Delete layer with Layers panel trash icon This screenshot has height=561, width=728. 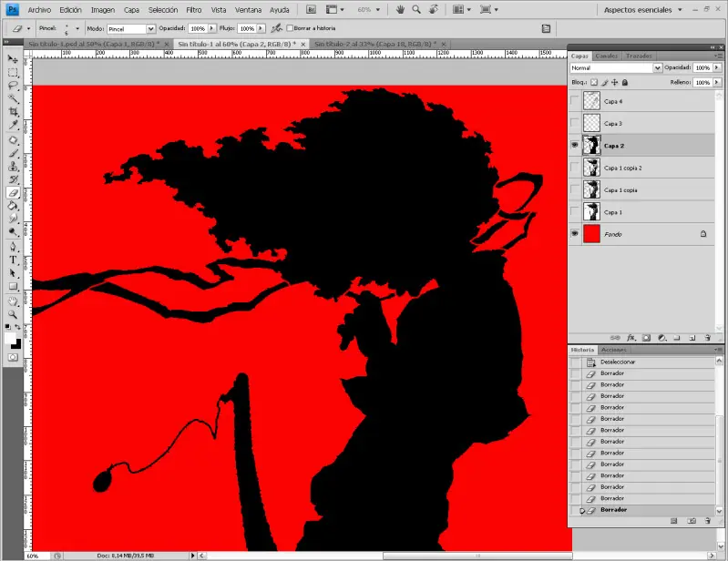tap(708, 338)
